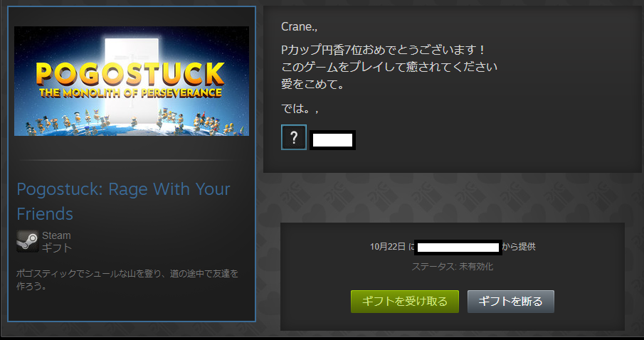This screenshot has width=644, height=340.
Task: Click the question mark sender avatar
Action: (x=294, y=137)
